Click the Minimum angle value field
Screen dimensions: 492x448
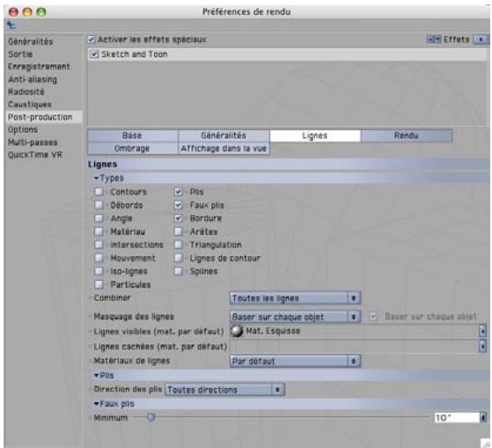click(x=457, y=417)
